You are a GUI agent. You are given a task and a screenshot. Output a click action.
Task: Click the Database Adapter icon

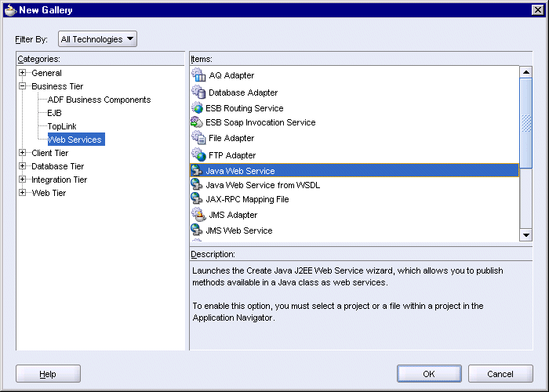coord(198,92)
